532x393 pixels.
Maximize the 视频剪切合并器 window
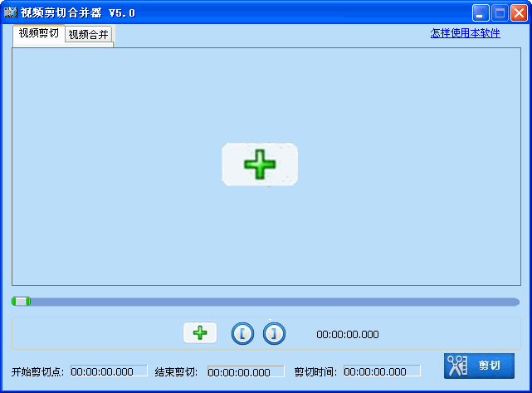tap(500, 13)
